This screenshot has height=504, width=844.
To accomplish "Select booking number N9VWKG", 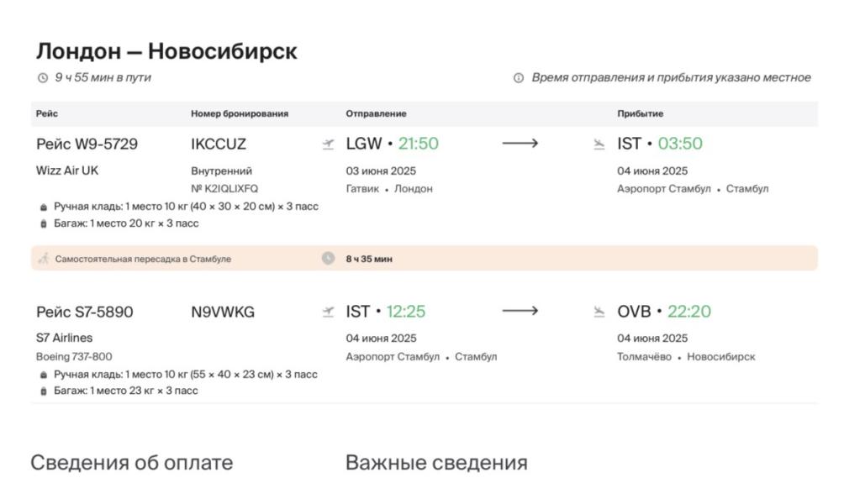I will point(223,312).
